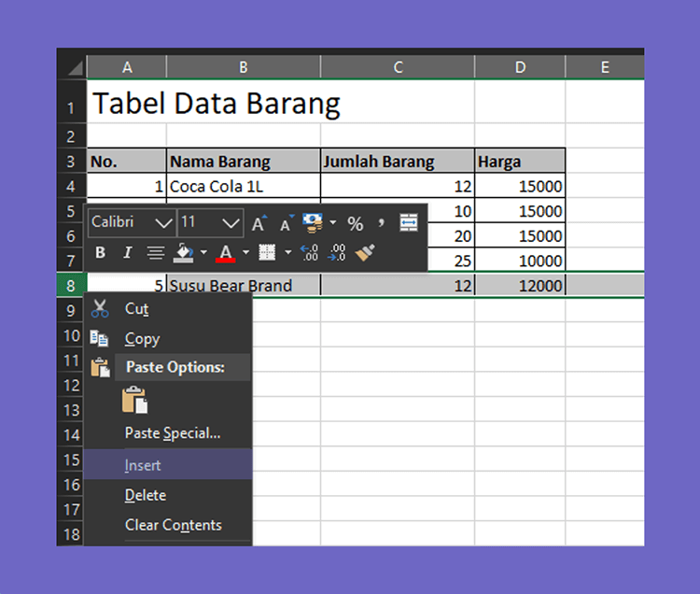700x594 pixels.
Task: Click the quantity cell showing 10
Action: pos(451,211)
